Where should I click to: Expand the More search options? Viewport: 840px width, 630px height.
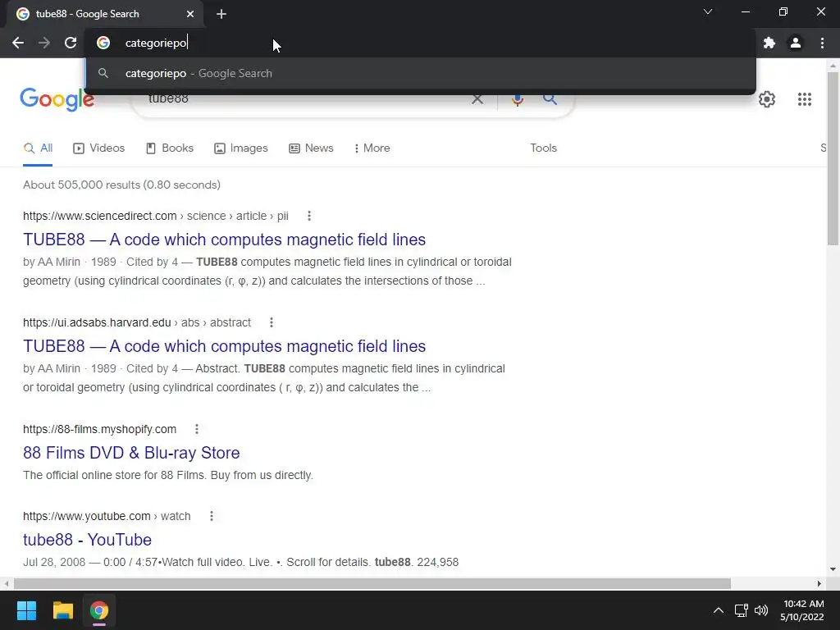click(372, 148)
